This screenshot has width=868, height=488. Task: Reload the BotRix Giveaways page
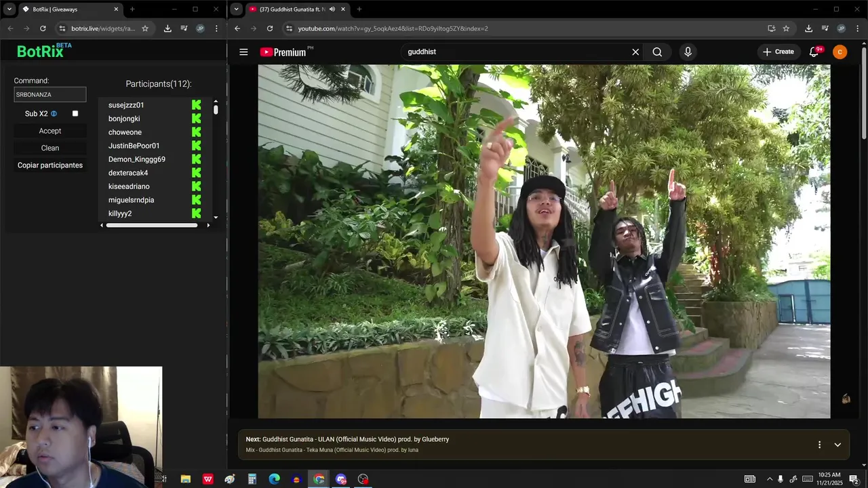pos(43,28)
